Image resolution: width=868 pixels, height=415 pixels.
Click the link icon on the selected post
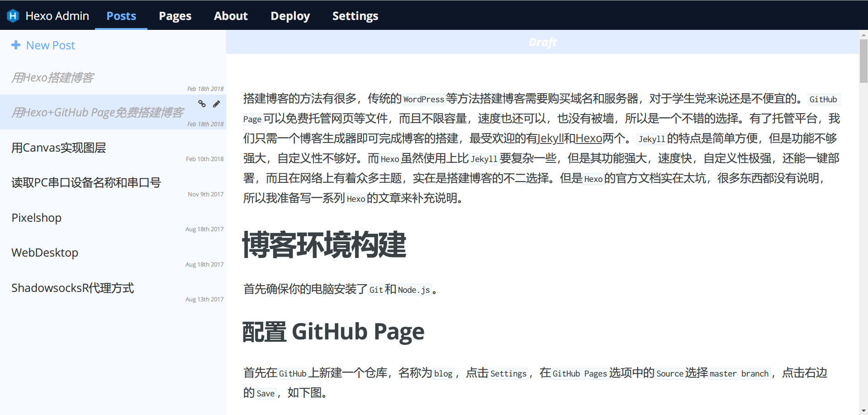point(202,104)
